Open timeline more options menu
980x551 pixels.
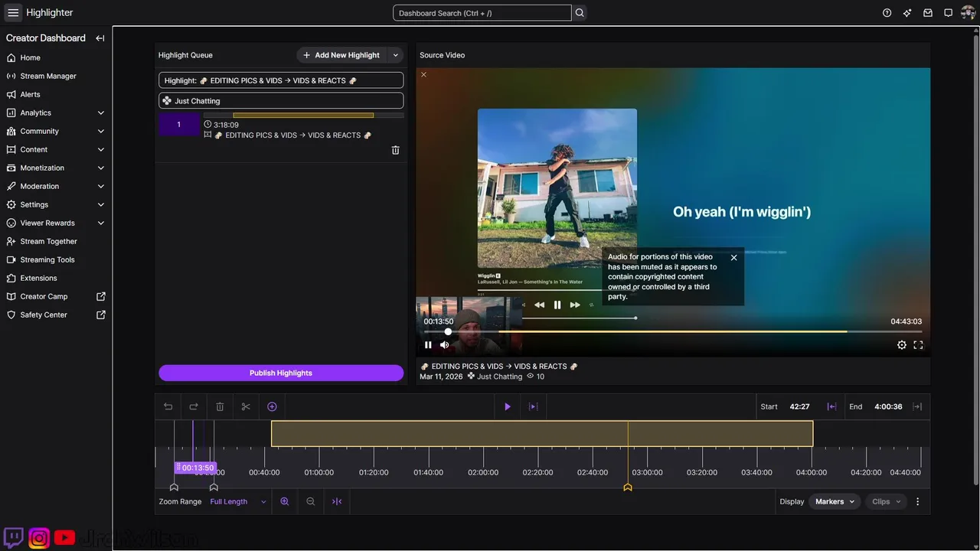[x=918, y=501]
